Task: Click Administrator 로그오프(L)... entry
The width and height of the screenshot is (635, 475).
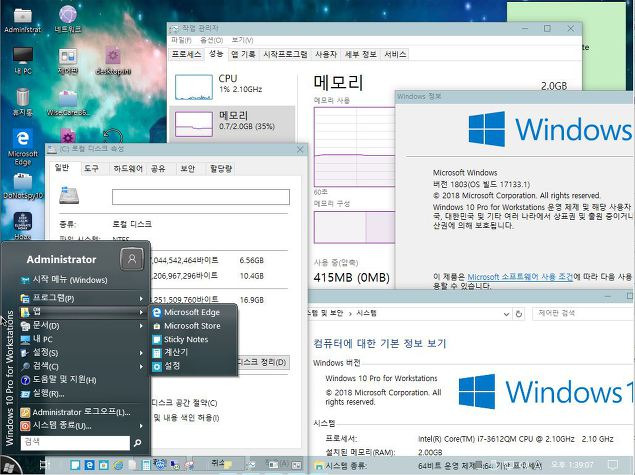Action: click(x=75, y=412)
